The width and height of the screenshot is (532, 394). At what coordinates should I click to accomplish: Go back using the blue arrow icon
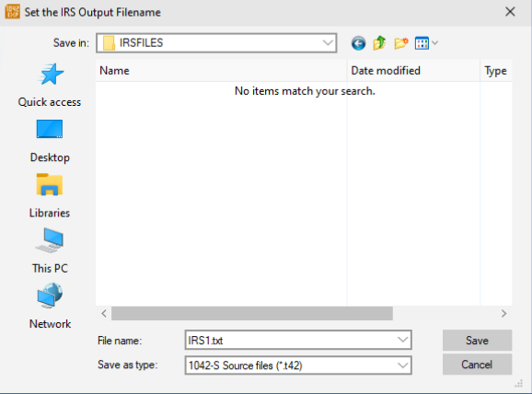coord(358,43)
